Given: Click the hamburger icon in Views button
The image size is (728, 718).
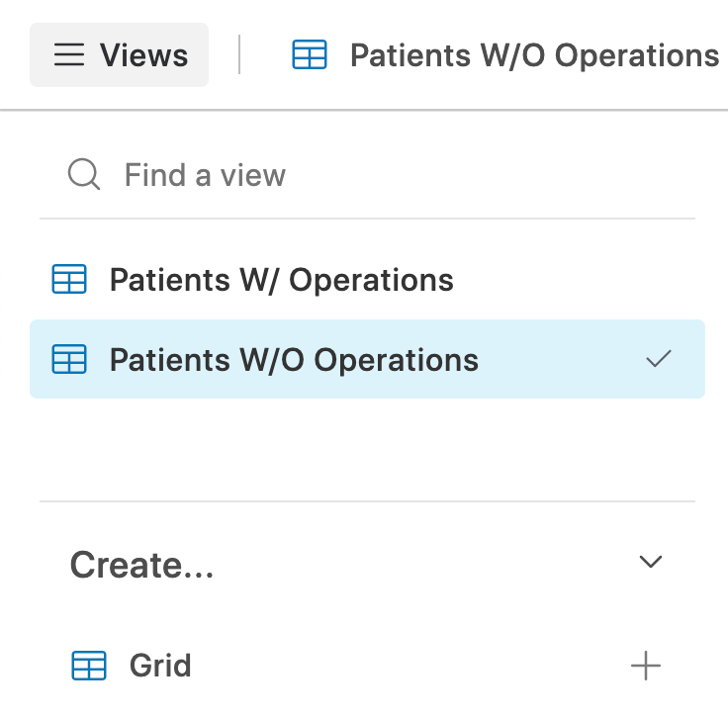Looking at the screenshot, I should [x=69, y=54].
